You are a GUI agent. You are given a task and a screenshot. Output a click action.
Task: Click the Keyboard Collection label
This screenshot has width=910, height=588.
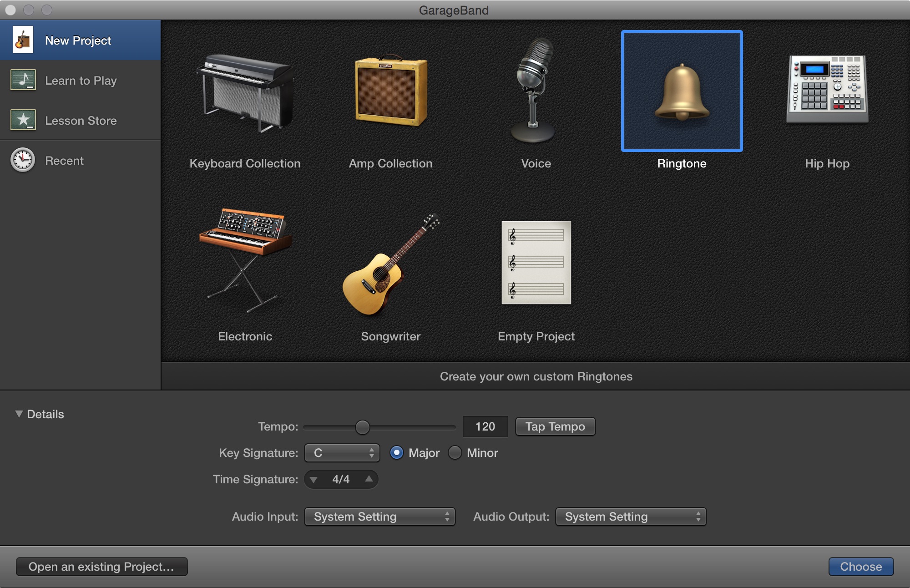click(x=245, y=163)
